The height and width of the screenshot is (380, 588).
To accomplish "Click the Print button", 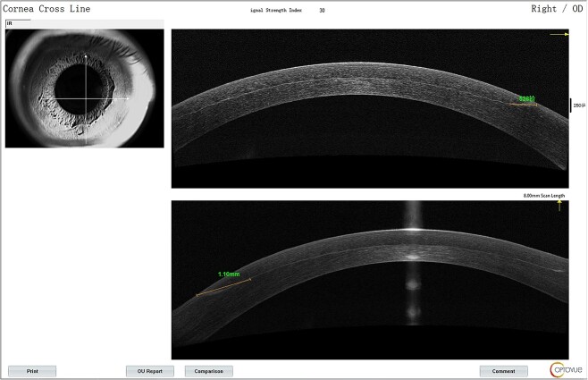I will [32, 371].
